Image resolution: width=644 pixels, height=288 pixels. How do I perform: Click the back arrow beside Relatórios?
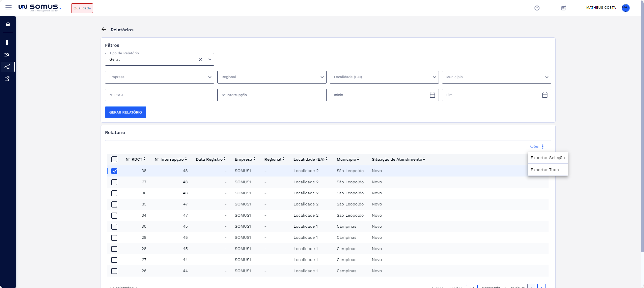tap(104, 29)
